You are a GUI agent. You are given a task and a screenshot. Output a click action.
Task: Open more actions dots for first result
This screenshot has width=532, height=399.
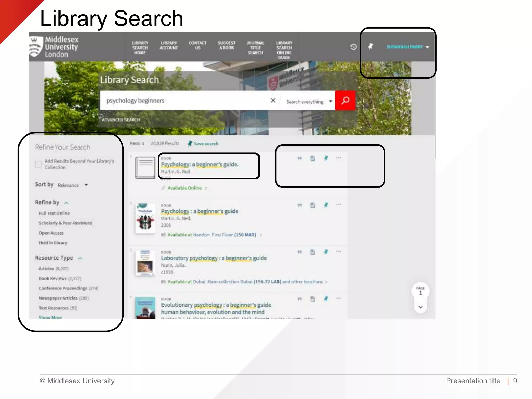coord(338,158)
